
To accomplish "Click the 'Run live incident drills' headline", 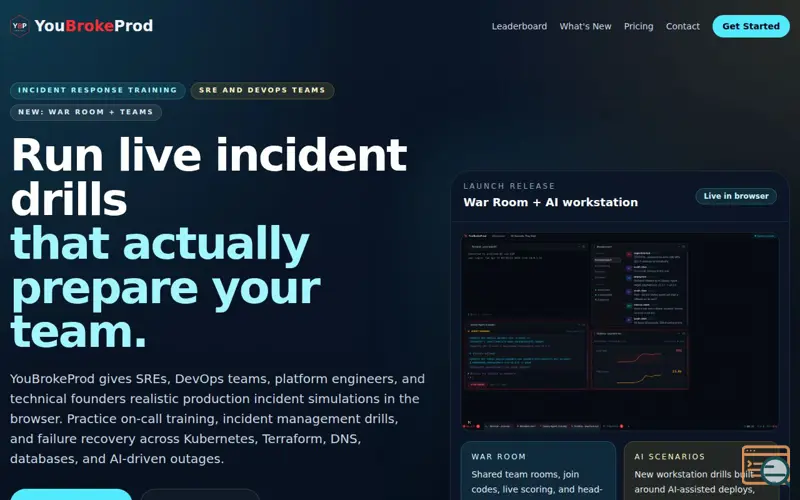I will pos(209,177).
